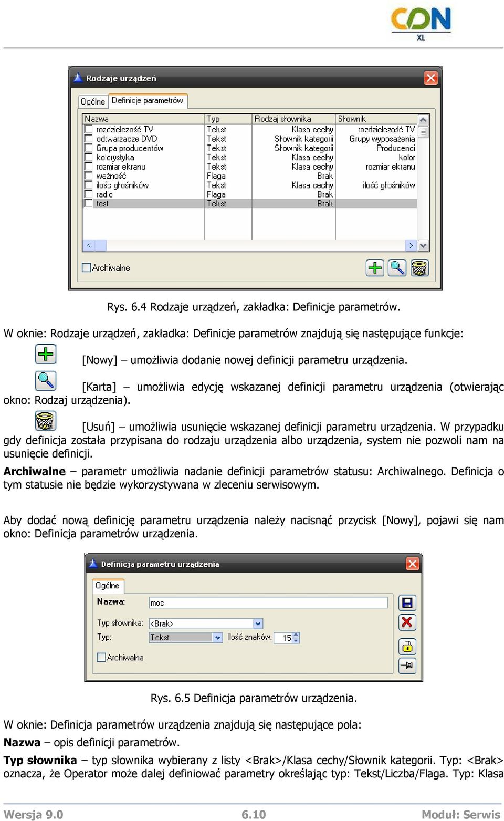The width and height of the screenshot is (504, 821).
Task: Tick the checkbox for kolorystyka row
Action: [x=89, y=157]
